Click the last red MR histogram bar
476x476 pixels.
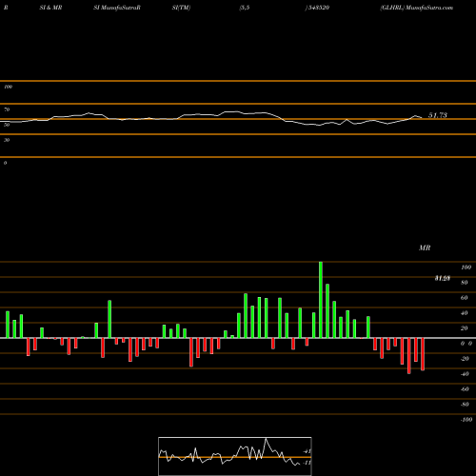423,354
